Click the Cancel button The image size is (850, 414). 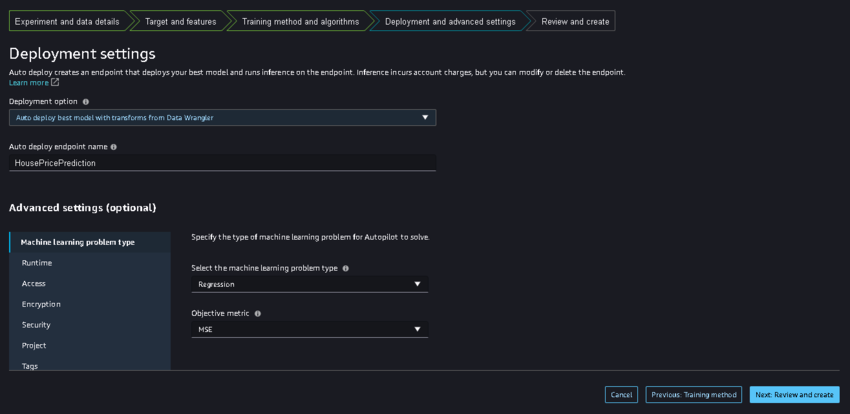621,394
